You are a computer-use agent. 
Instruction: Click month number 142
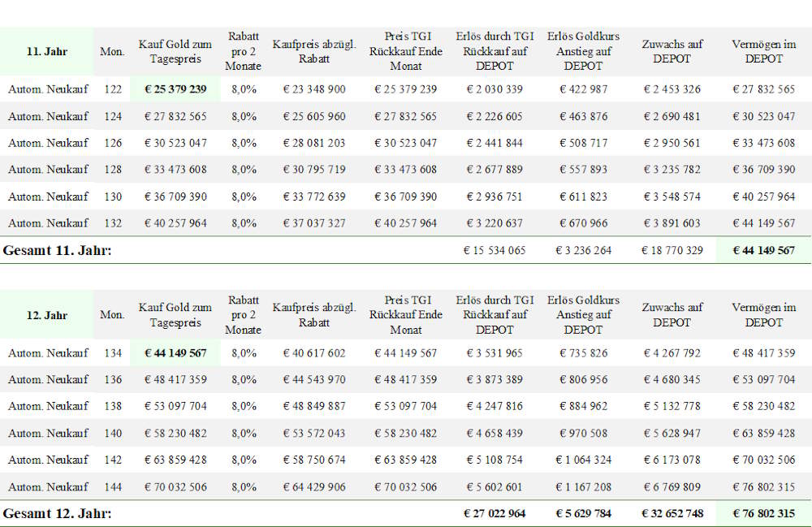coord(113,460)
